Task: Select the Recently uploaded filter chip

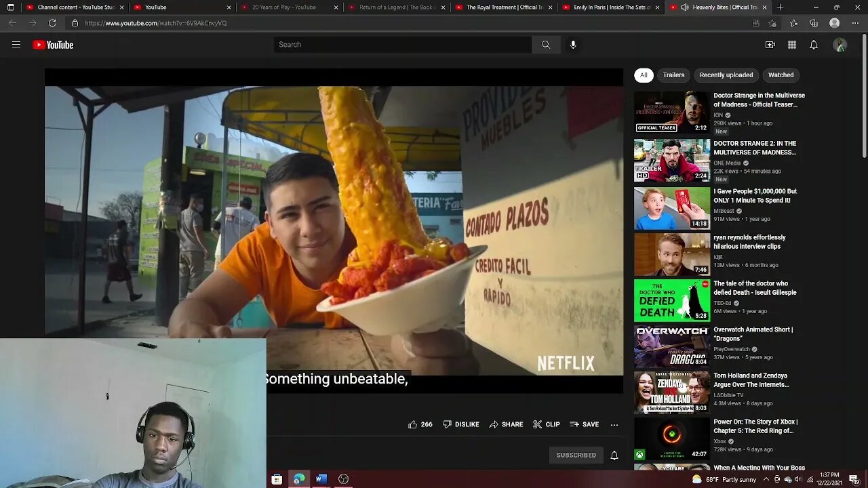Action: tap(726, 75)
